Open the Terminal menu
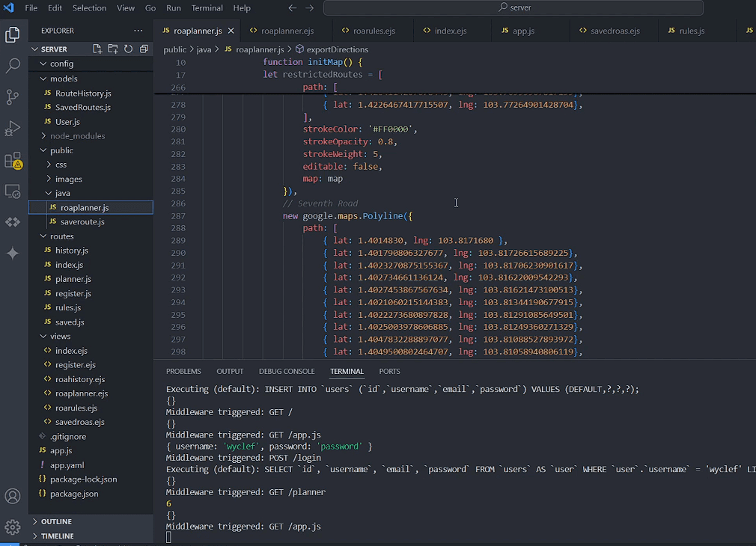Viewport: 756px width, 546px height. (207, 8)
